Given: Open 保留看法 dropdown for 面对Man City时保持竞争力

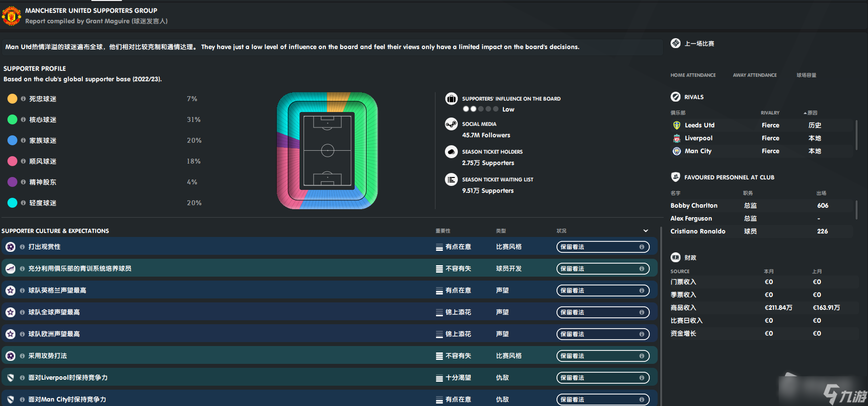Looking at the screenshot, I should tap(603, 400).
